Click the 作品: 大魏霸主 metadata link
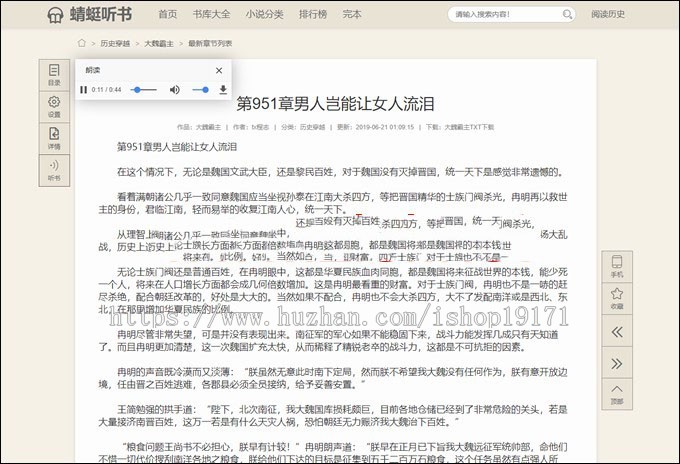This screenshot has width=680, height=464. (x=199, y=127)
